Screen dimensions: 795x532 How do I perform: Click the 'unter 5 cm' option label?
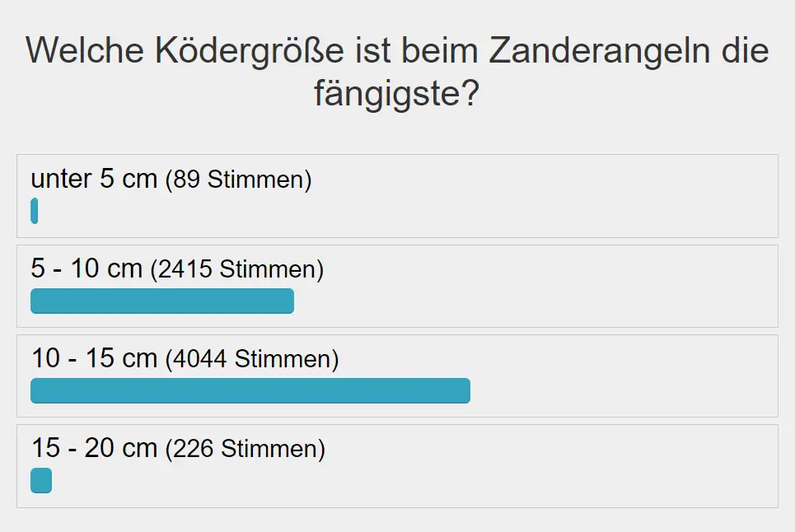click(x=94, y=179)
